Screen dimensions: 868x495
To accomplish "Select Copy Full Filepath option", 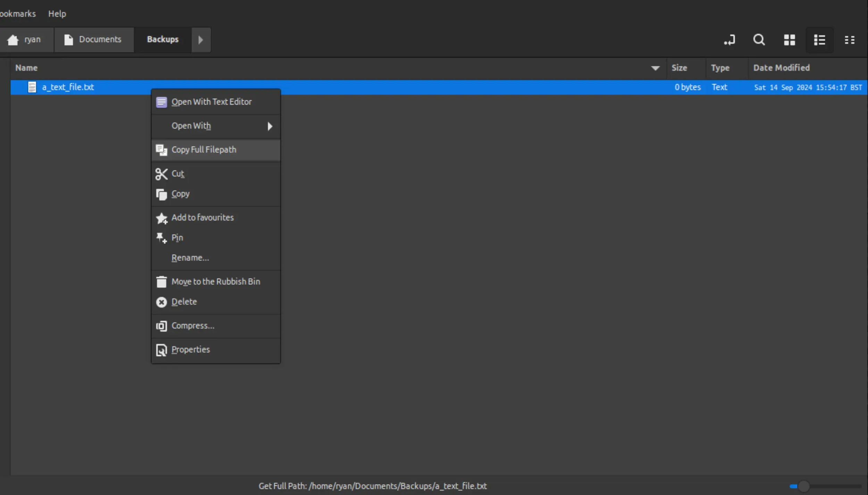I will pos(204,149).
